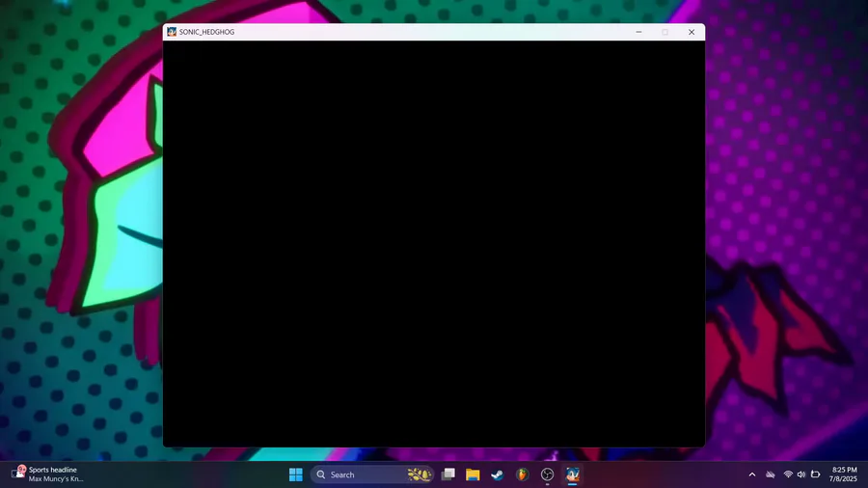
Task: Open the clock showing 8:25 PM
Action: [x=843, y=474]
